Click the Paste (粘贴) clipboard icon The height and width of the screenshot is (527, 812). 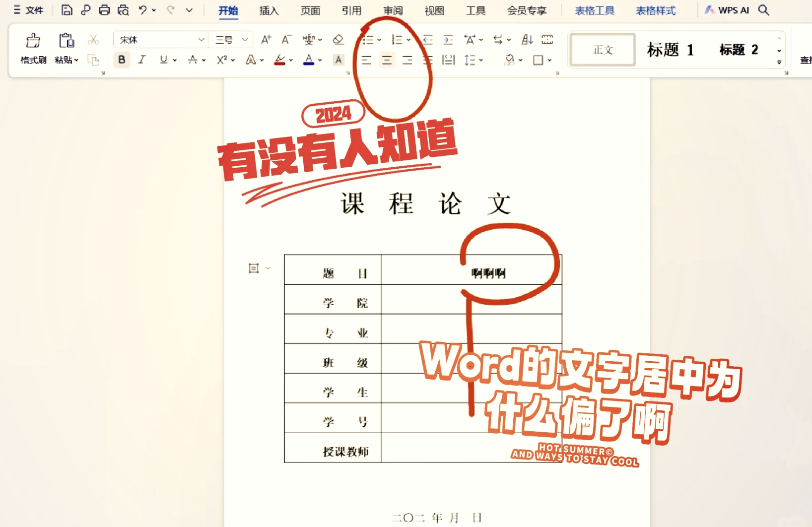[x=67, y=41]
